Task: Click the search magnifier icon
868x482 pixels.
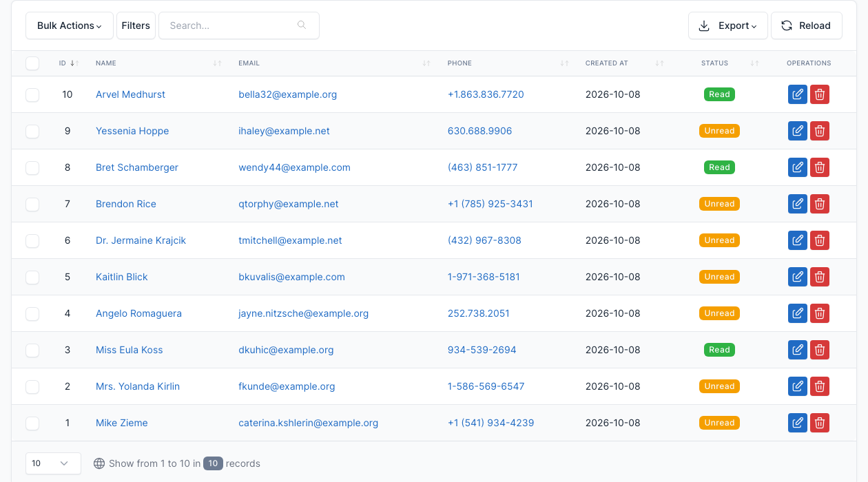Action: pos(302,25)
